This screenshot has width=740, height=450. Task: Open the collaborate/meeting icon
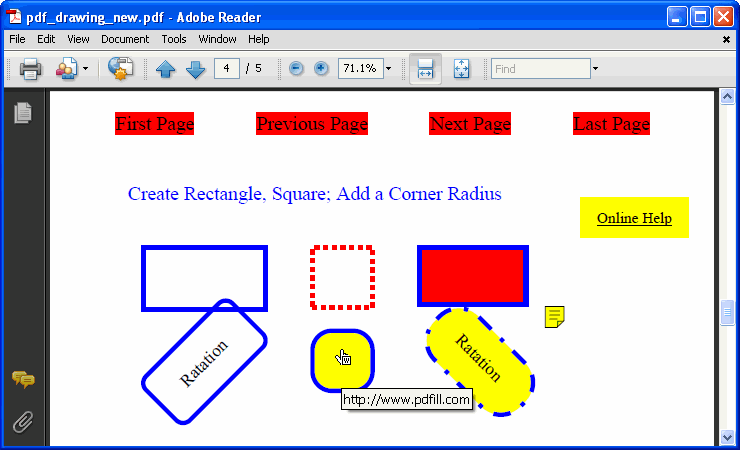(67, 69)
